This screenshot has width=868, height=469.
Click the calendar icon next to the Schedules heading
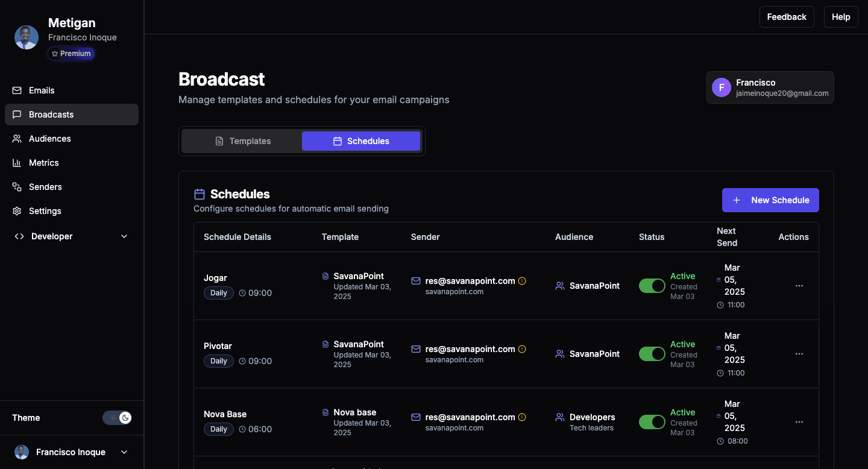[200, 194]
